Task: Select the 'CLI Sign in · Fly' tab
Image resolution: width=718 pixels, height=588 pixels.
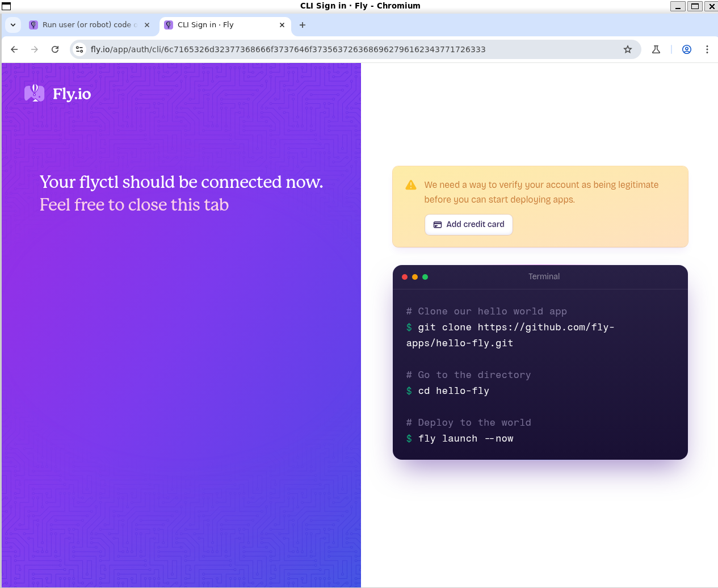Action: click(x=225, y=25)
